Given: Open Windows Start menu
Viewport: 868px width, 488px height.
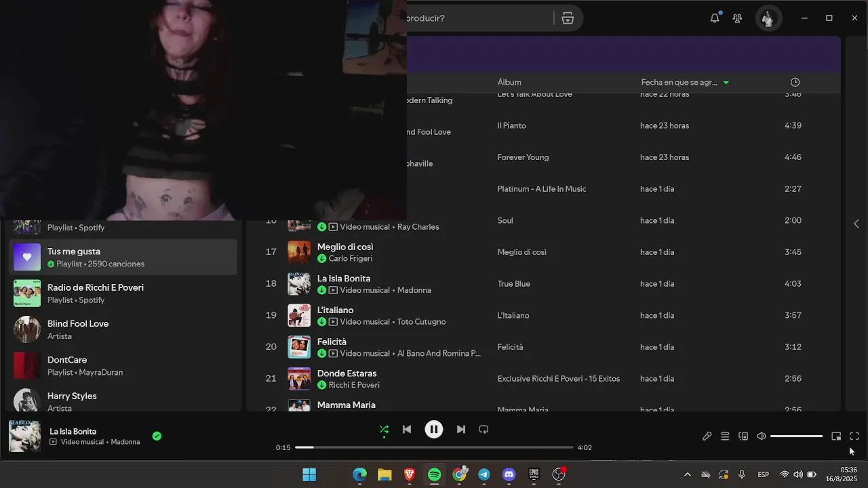Looking at the screenshot, I should coord(309,474).
